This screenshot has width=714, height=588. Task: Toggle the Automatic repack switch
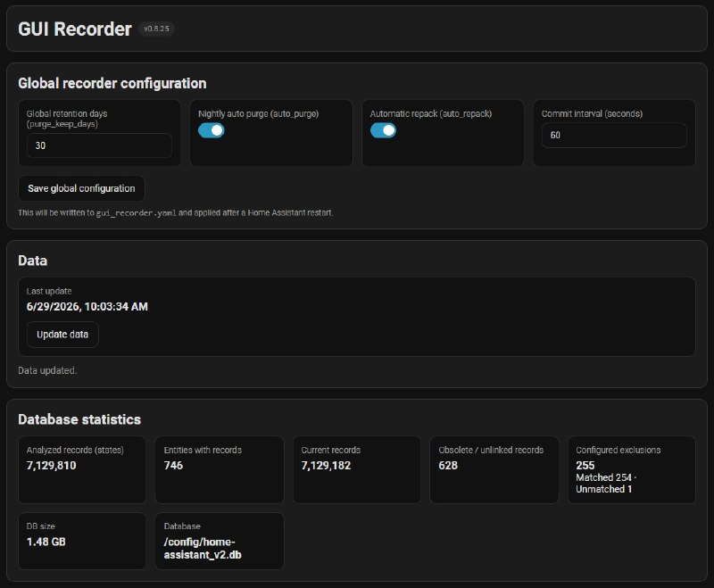[x=383, y=130]
